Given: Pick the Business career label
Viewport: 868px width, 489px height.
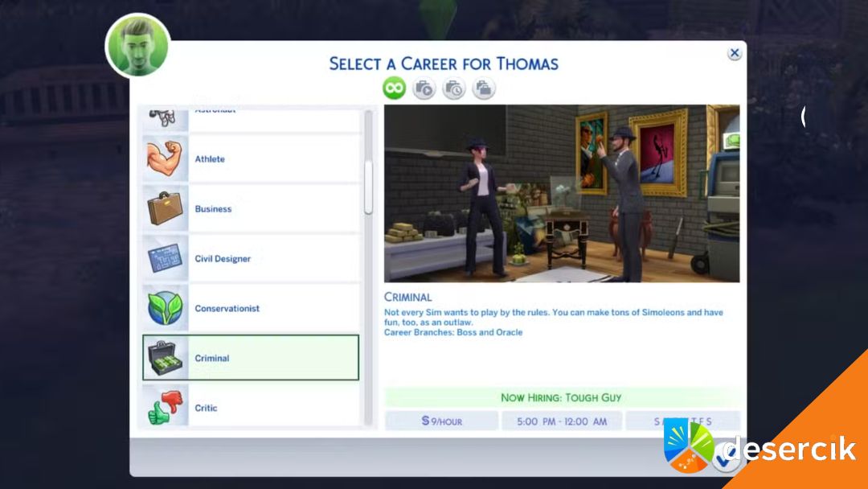Looking at the screenshot, I should pos(213,209).
